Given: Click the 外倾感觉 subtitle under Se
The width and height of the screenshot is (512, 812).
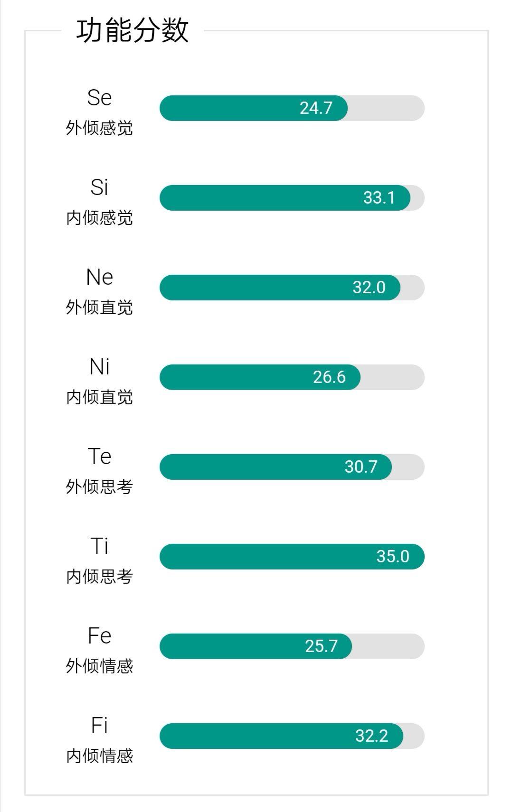Looking at the screenshot, I should pos(99,128).
